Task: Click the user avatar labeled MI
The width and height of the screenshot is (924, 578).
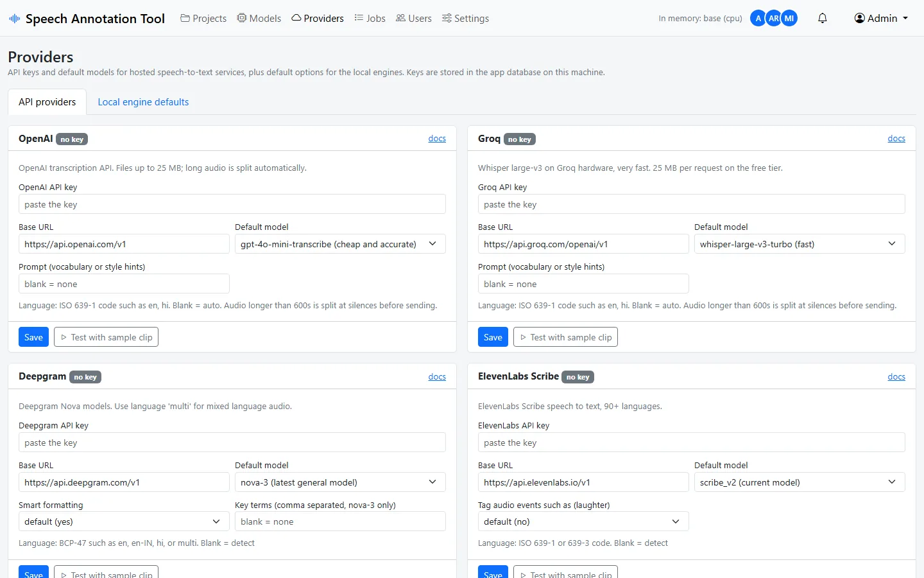Action: pyautogui.click(x=789, y=19)
